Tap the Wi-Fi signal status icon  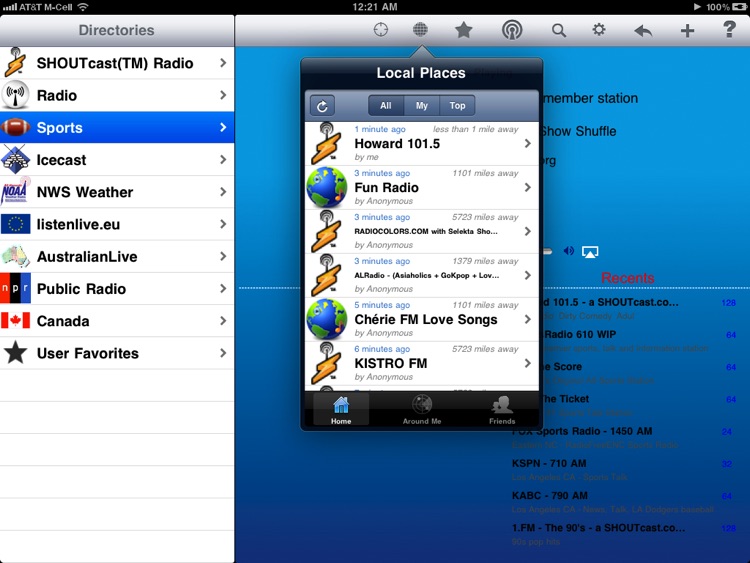[83, 7]
